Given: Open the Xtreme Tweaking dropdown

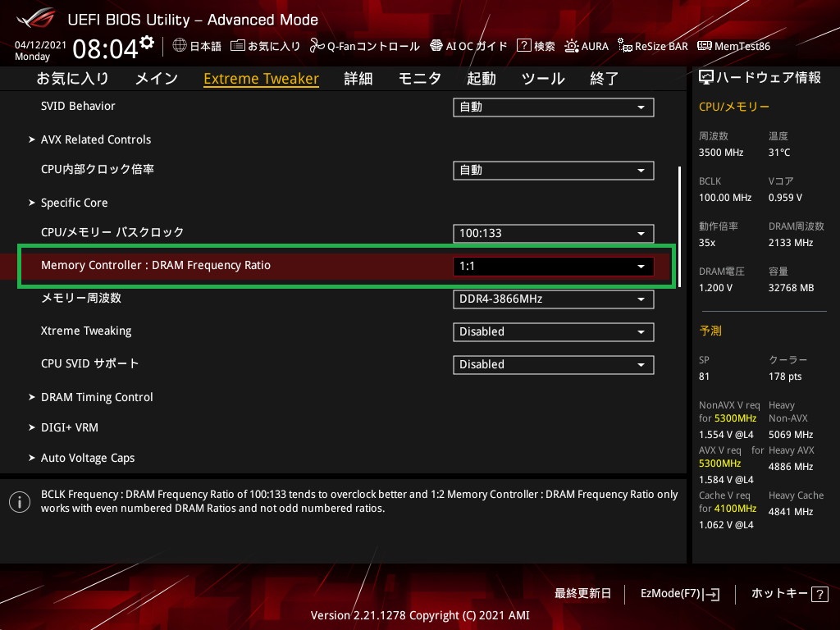Looking at the screenshot, I should click(x=554, y=331).
